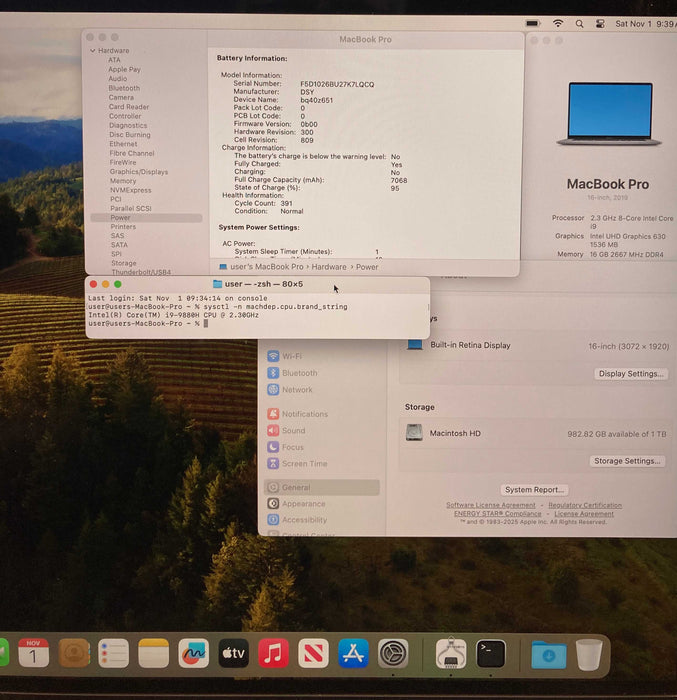677x700 pixels.
Task: Open System Information icon in Dock
Action: click(x=451, y=653)
